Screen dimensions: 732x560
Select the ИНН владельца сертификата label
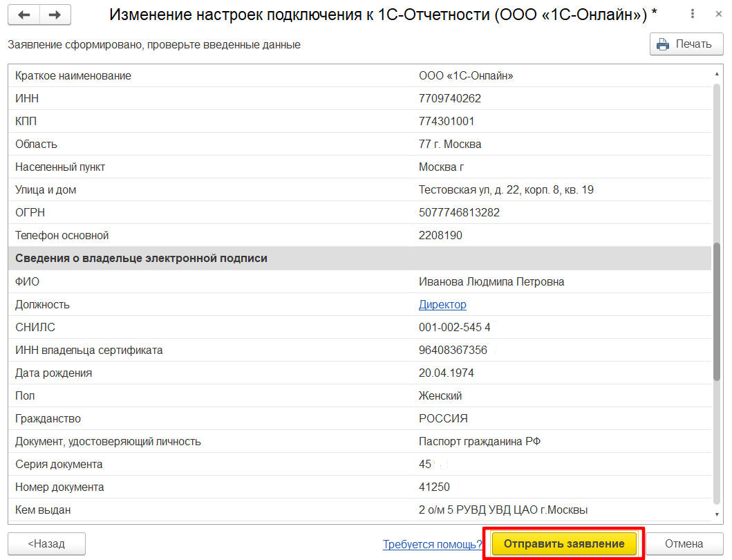coord(88,351)
